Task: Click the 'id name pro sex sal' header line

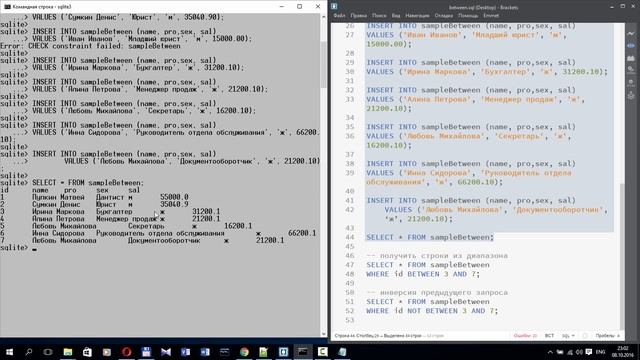Action: [x=70, y=190]
